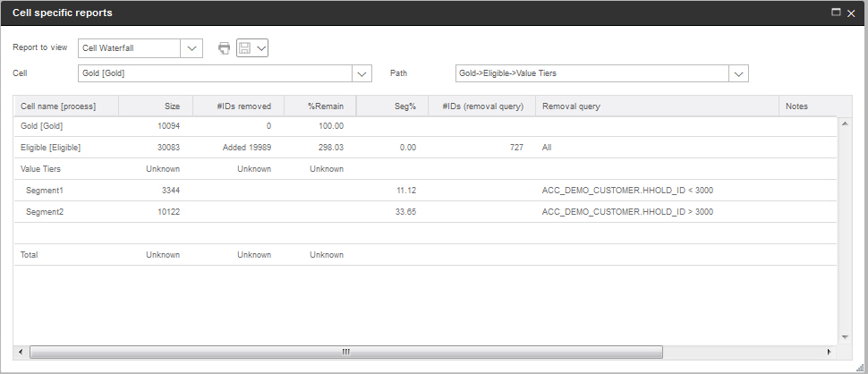Click the Gold->Eligible->Value Tiers path field
Image resolution: width=868 pixels, height=374 pixels.
pyautogui.click(x=591, y=73)
